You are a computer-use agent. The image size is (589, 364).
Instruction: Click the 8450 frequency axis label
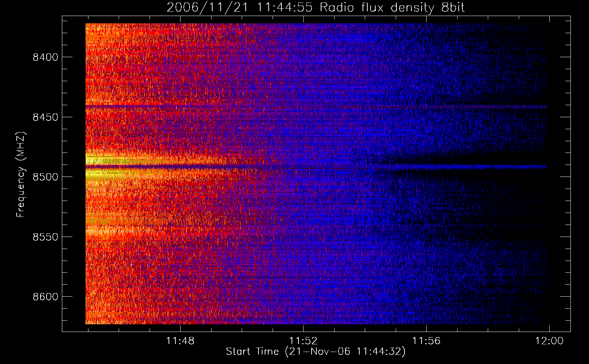tap(46, 117)
